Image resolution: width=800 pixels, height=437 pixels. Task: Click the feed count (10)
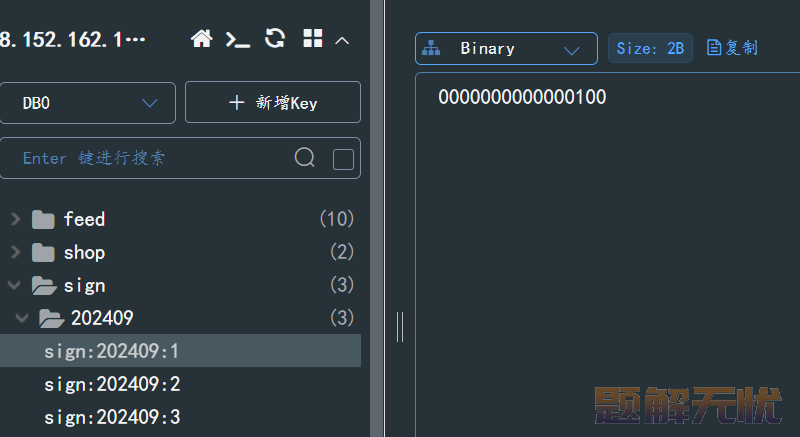coord(337,219)
